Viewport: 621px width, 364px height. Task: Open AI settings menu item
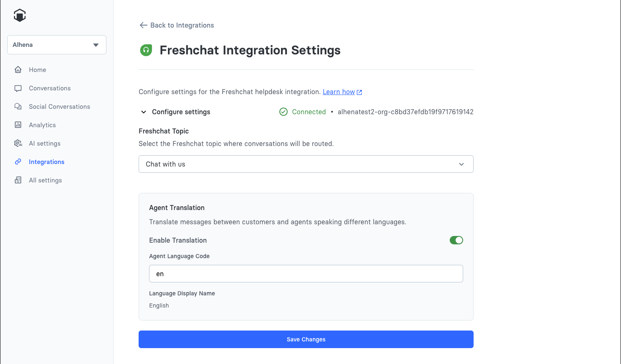click(x=45, y=144)
